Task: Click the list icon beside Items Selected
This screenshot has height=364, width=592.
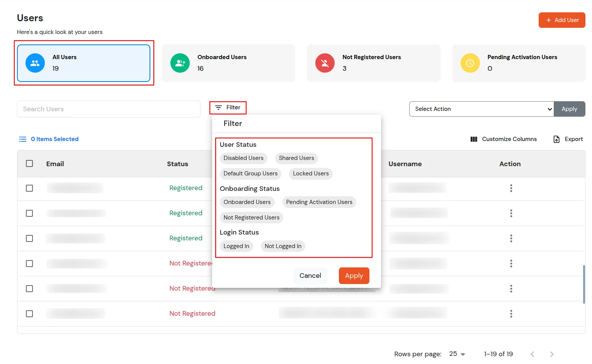Action: tap(23, 139)
